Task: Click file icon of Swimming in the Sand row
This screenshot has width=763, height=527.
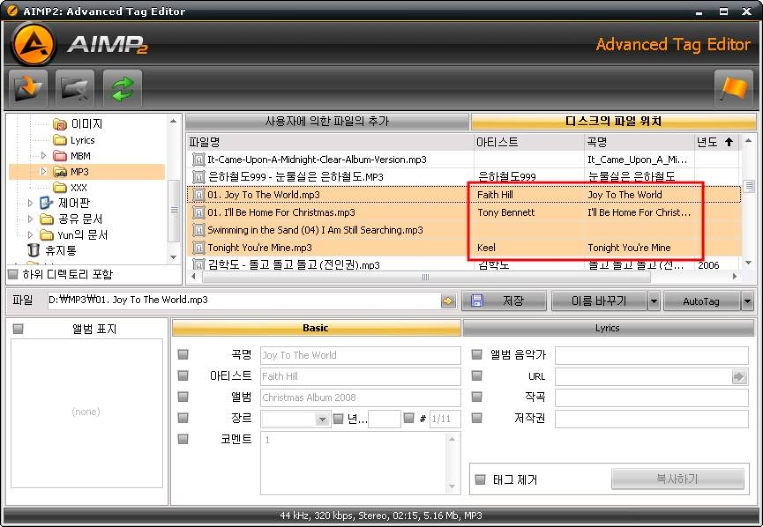Action: 199,230
